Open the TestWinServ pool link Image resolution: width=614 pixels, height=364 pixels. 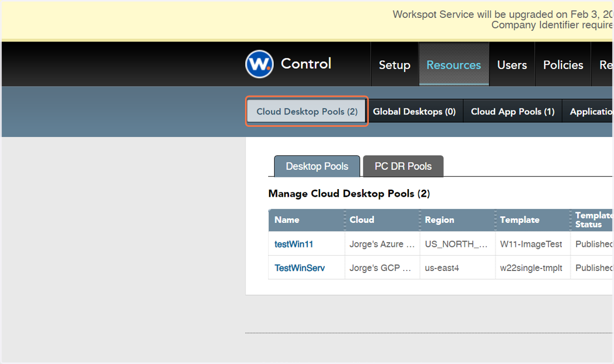300,268
